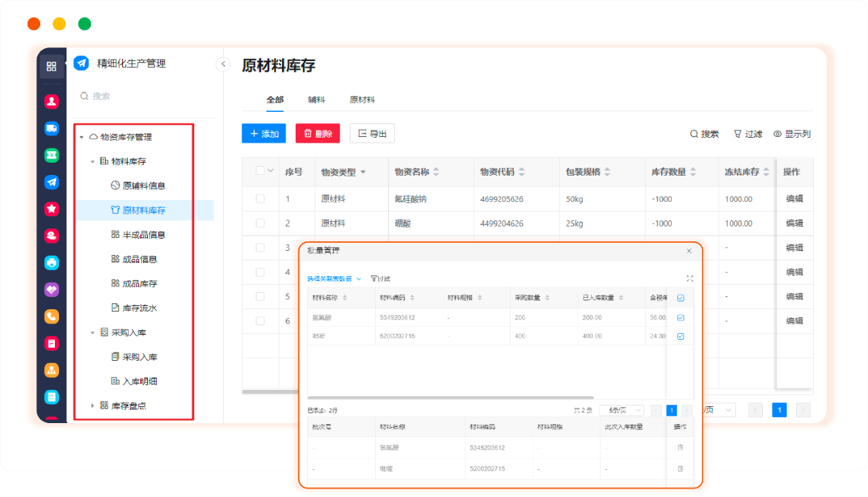Image resolution: width=868 pixels, height=497 pixels.
Task: Click the 导出 export button
Action: (x=372, y=134)
